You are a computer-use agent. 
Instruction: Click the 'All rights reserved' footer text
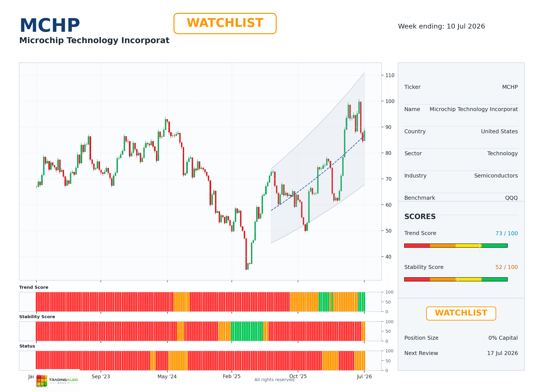click(x=274, y=380)
